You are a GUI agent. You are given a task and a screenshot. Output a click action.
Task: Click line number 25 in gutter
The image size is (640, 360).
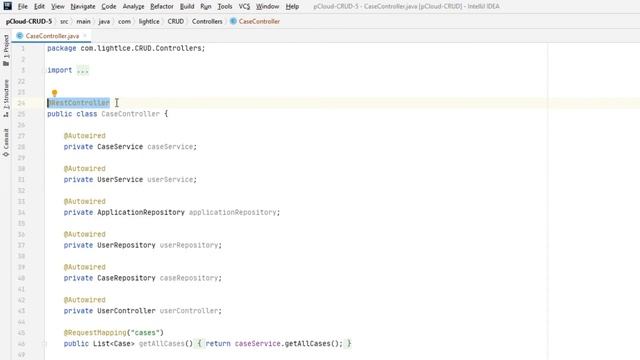click(21, 114)
